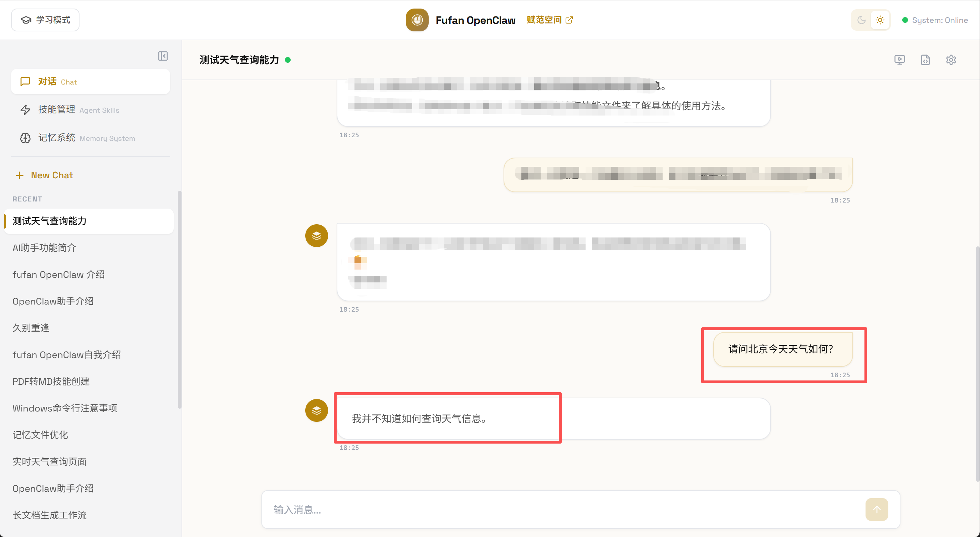Open first OpenClaw助手介绍 under AI助手功能简介
Viewport: 980px width, 537px height.
point(89,301)
